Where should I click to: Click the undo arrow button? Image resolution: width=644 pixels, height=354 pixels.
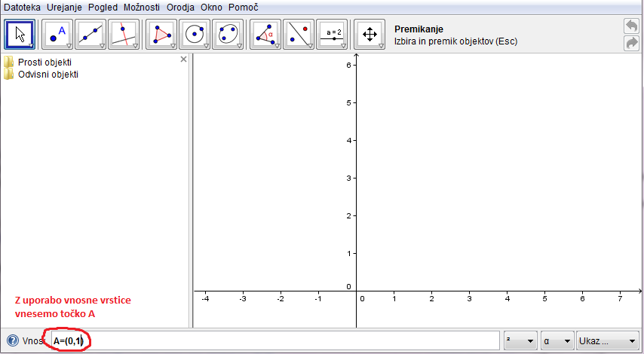(631, 26)
